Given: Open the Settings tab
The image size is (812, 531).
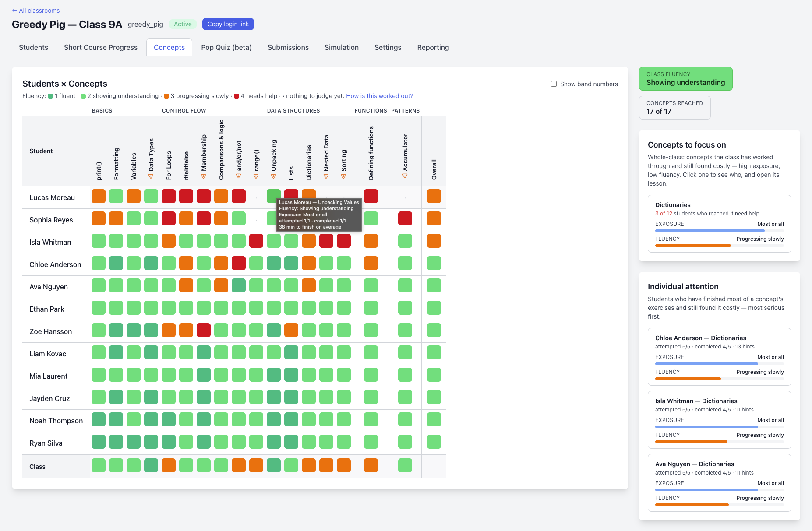Looking at the screenshot, I should click(x=388, y=47).
